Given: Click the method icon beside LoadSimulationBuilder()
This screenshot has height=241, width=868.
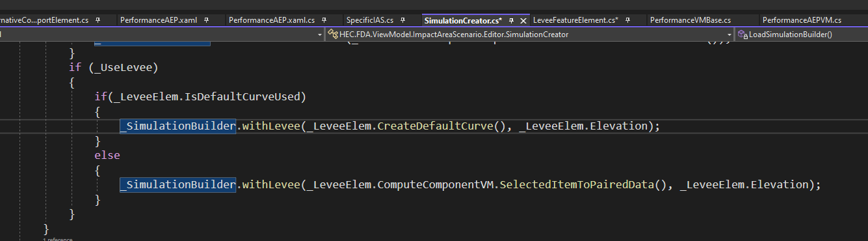Looking at the screenshot, I should pos(742,35).
